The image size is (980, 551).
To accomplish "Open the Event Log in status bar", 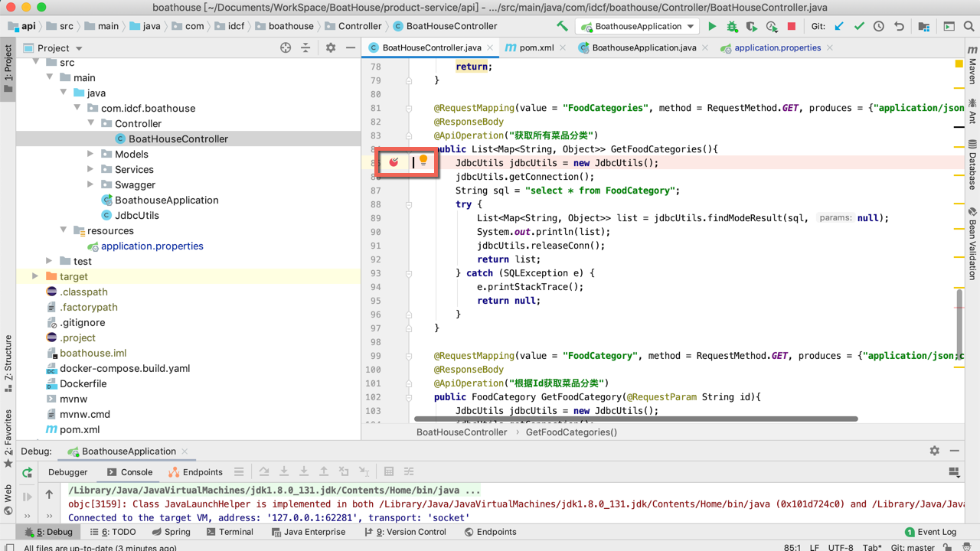I will pos(930,532).
